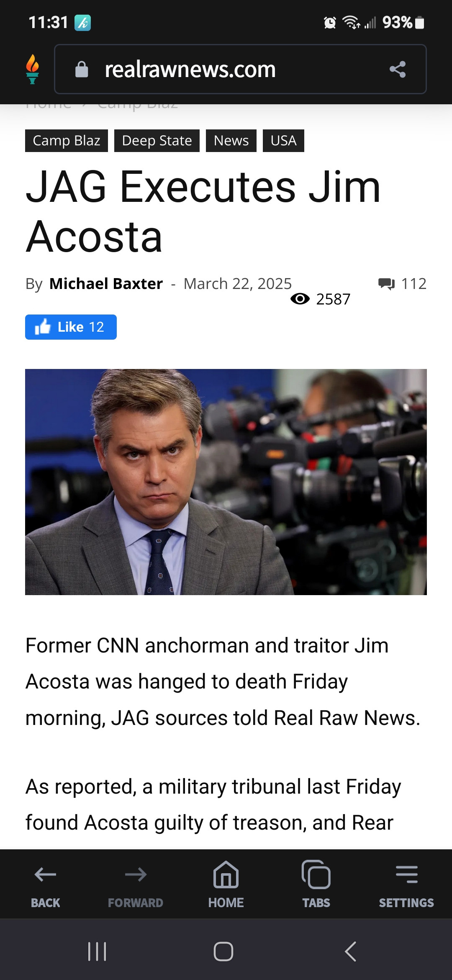
Task: Tap the FORWARD navigation arrow
Action: (136, 884)
